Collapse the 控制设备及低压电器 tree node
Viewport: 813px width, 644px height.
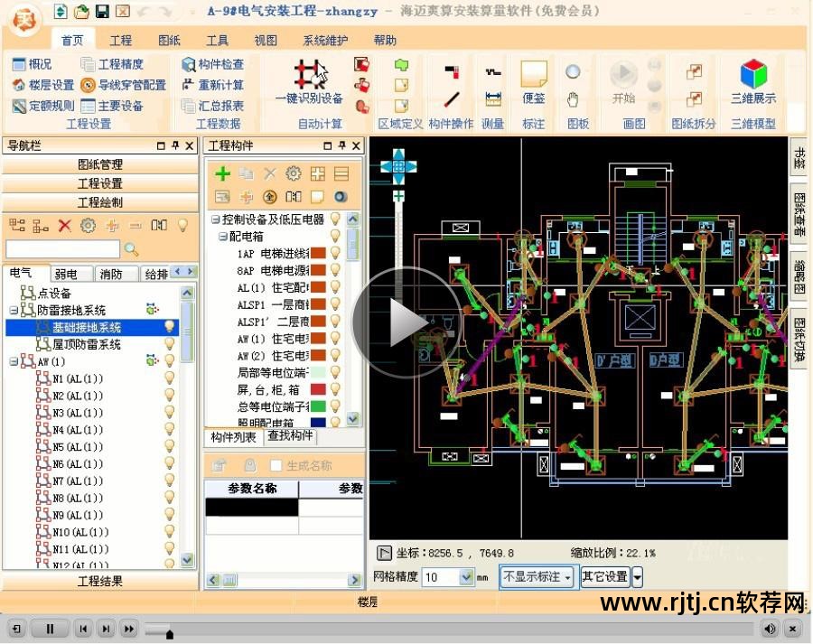(217, 217)
